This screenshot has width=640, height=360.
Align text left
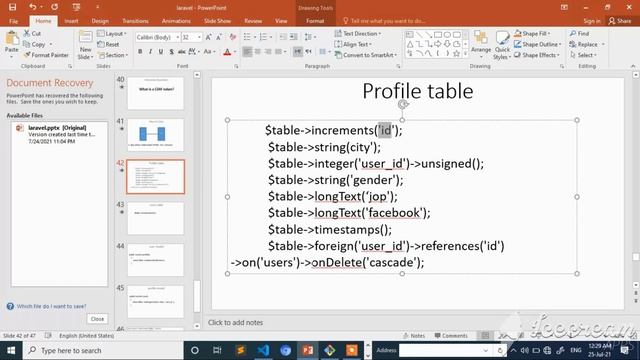coord(247,52)
